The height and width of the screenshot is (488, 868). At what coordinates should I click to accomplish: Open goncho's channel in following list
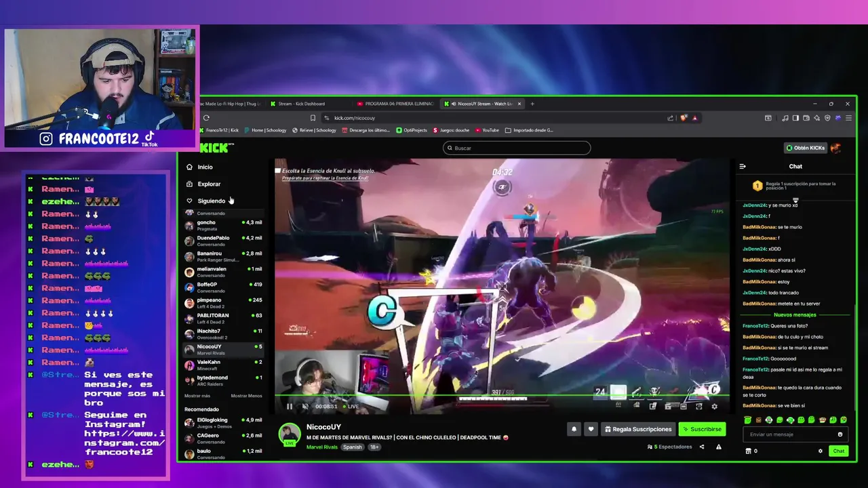223,225
